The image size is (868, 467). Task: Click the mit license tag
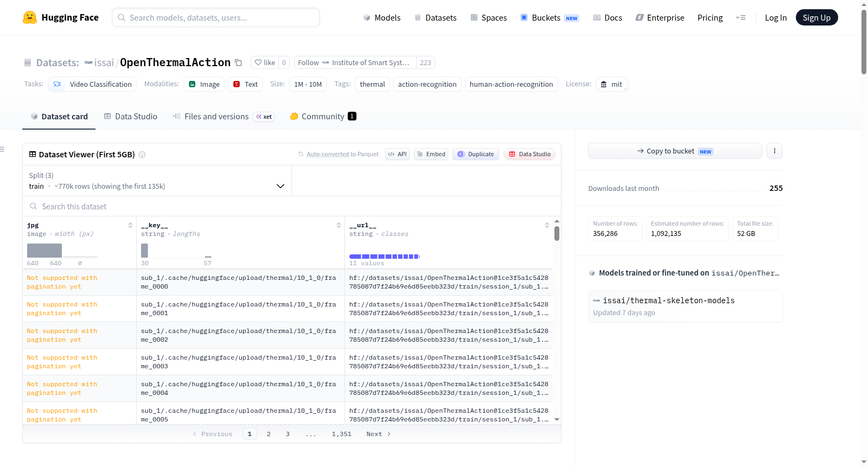tap(611, 84)
